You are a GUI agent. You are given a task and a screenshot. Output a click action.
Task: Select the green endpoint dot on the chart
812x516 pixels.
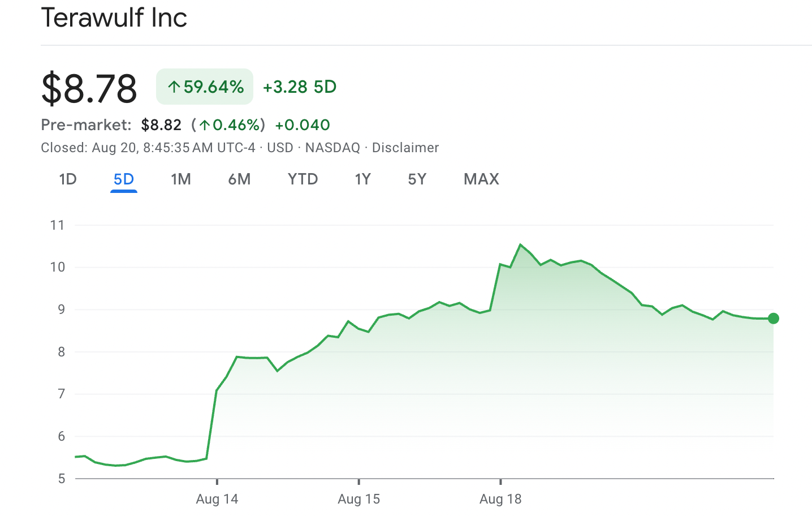773,319
